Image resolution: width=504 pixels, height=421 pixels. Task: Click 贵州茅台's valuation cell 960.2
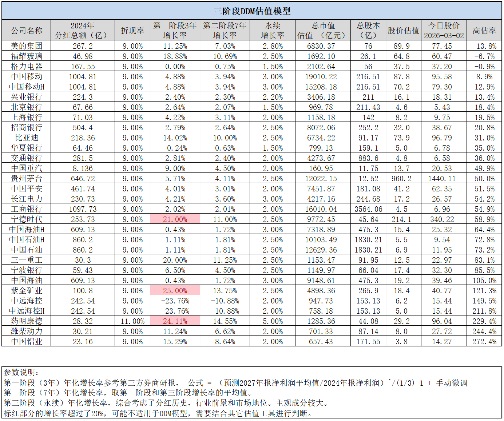(404, 178)
